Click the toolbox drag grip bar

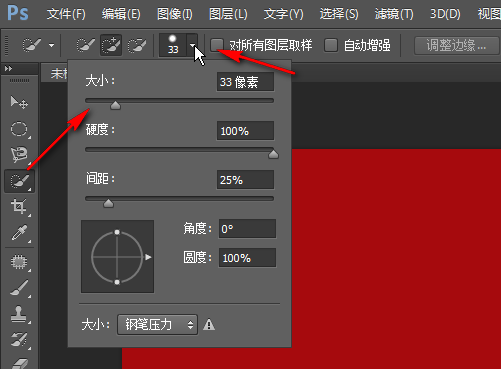pos(19,80)
